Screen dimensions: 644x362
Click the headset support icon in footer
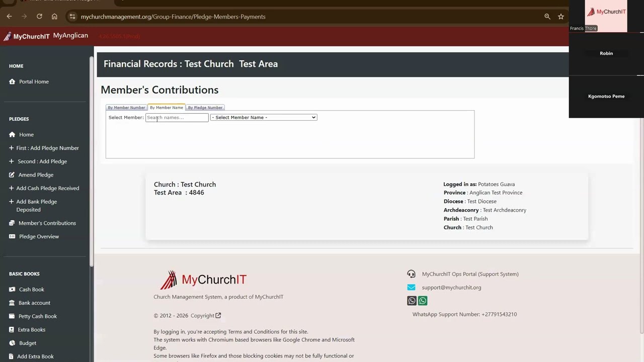pyautogui.click(x=411, y=274)
